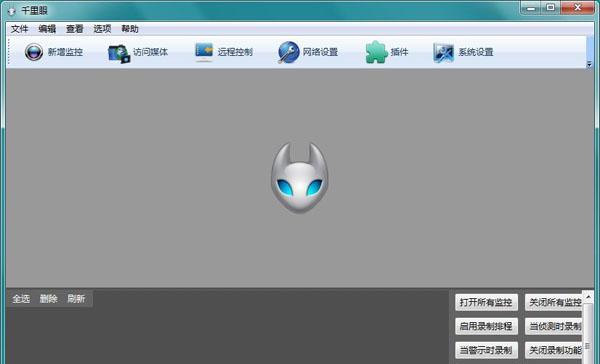Open the 文件 menu
This screenshot has width=600, height=364.
tap(20, 29)
